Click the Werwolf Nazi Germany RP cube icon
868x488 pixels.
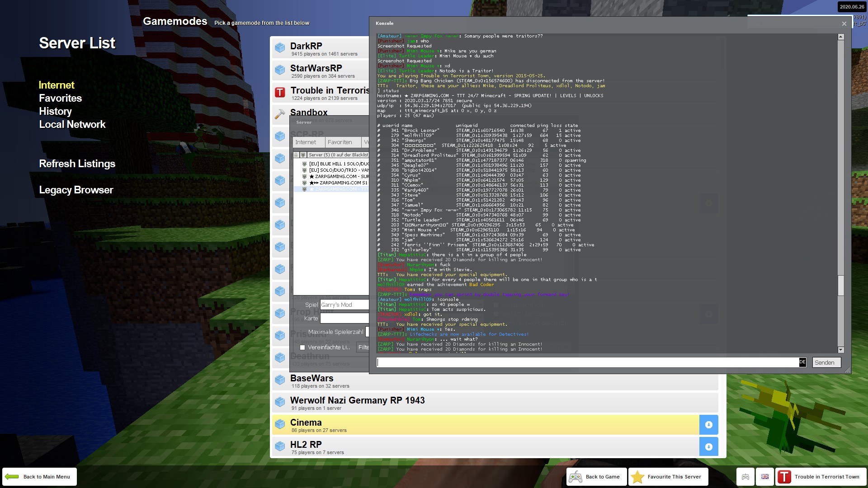(x=280, y=402)
